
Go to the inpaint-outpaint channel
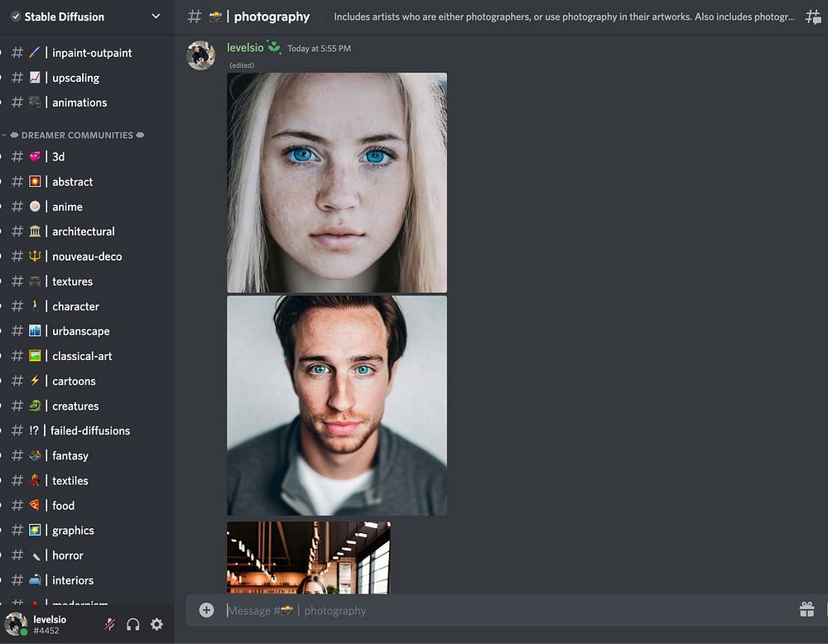click(91, 53)
